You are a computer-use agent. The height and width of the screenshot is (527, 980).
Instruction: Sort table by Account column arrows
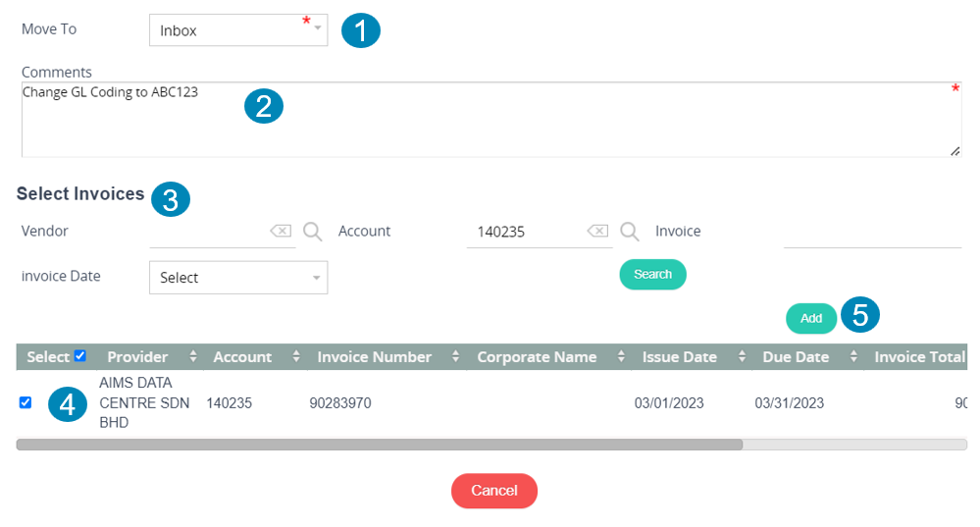point(296,356)
